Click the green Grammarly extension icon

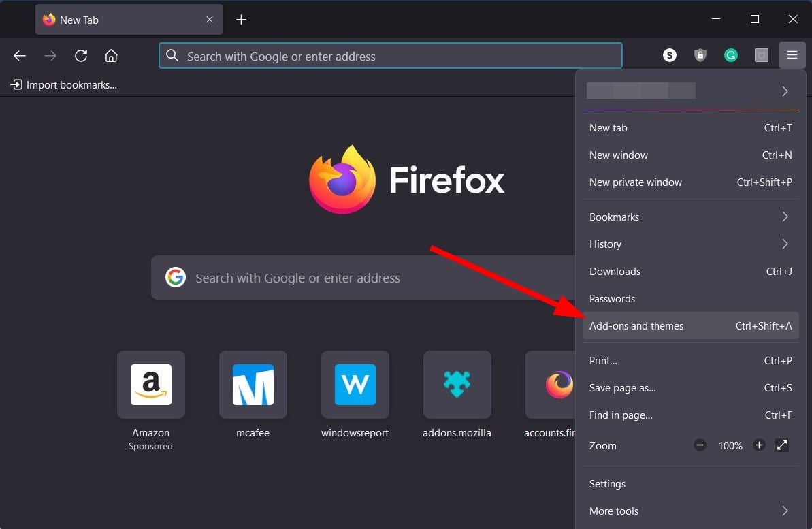point(731,55)
